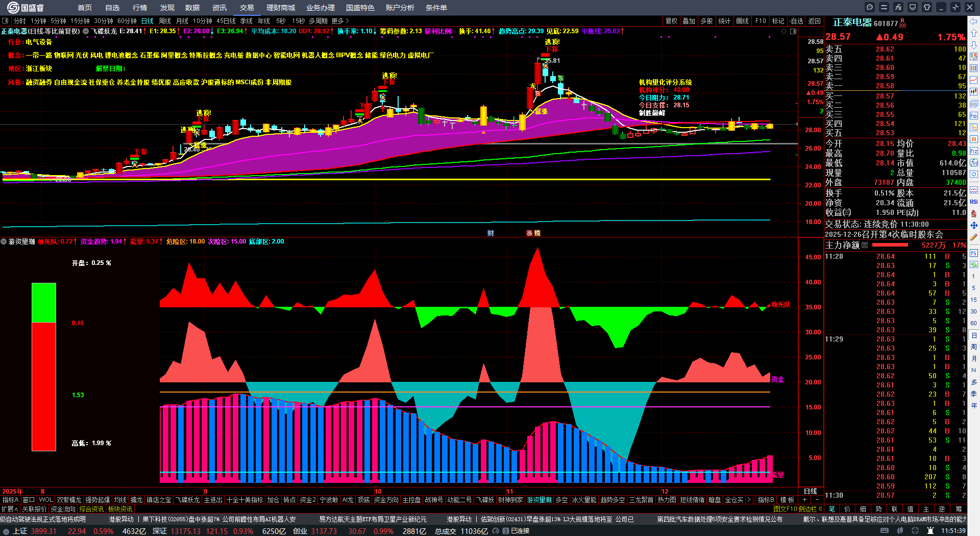Screen dimensions: 980x536
Task: Switch to the 周线 period tab
Action: (x=165, y=21)
